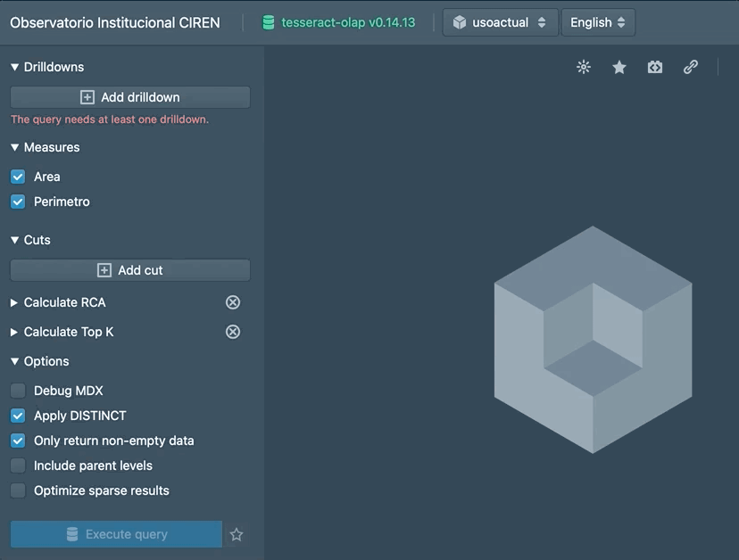This screenshot has height=560, width=739.
Task: Click the Add cut button
Action: (130, 270)
